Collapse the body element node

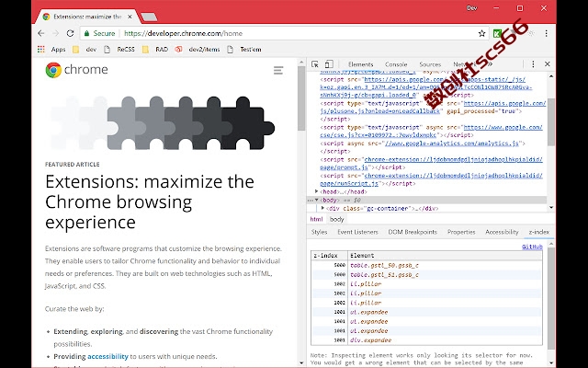pyautogui.click(x=316, y=201)
